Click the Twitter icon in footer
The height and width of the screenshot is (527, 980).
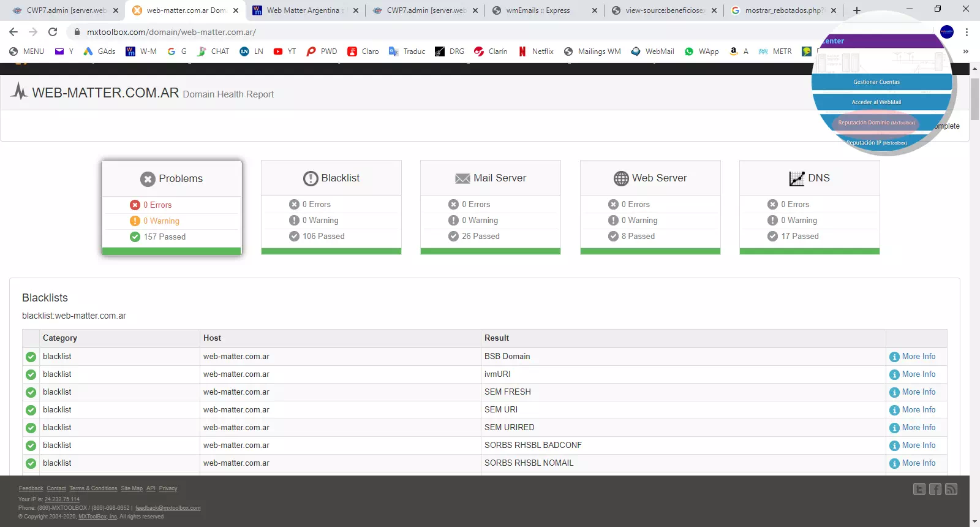coord(919,489)
